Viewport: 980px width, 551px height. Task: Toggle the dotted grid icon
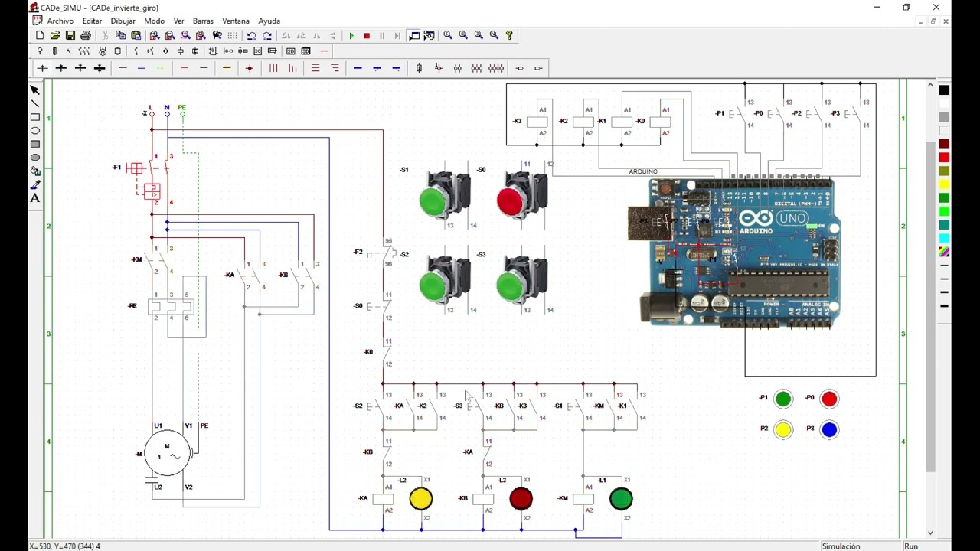pos(233,35)
